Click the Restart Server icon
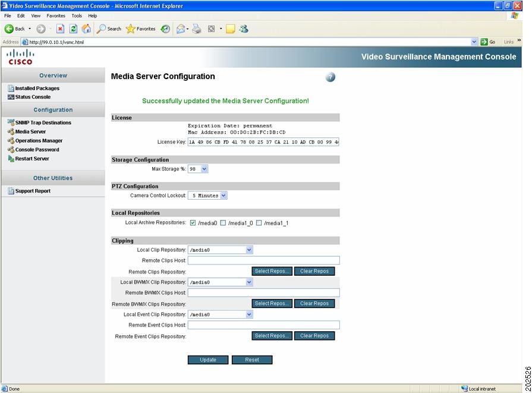Viewport: 532px width, 393px height. click(11, 159)
